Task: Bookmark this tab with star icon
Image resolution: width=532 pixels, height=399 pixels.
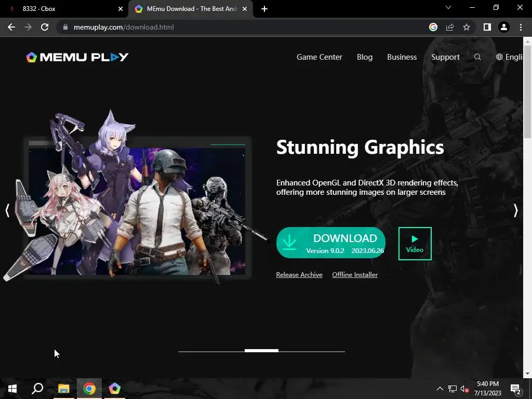Action: pyautogui.click(x=467, y=27)
